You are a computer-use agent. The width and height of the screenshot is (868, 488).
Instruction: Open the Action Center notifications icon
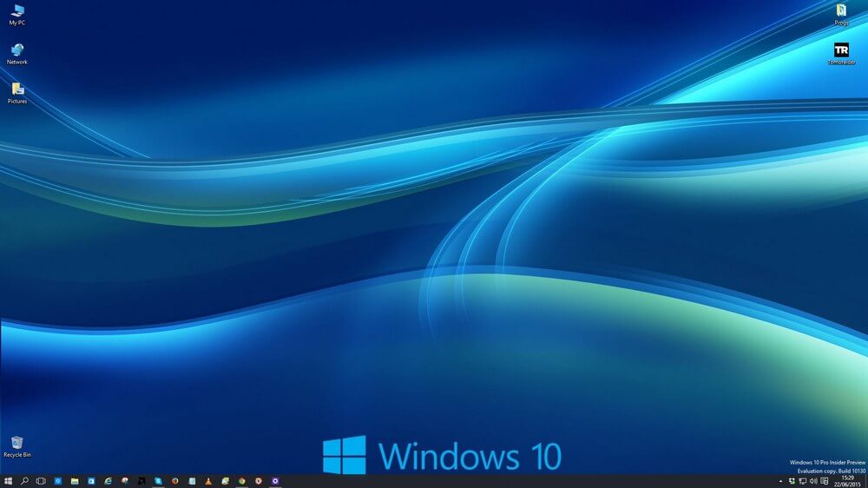point(825,481)
